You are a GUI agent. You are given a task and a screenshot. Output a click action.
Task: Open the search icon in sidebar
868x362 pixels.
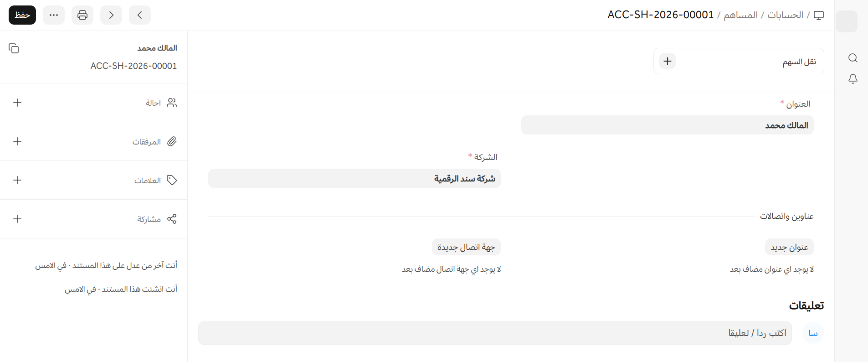[853, 58]
